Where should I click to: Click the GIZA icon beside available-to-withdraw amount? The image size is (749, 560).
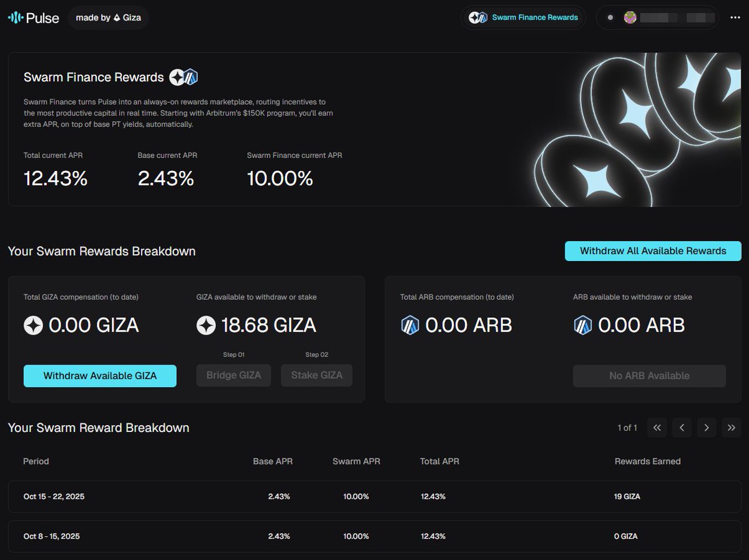coord(206,325)
